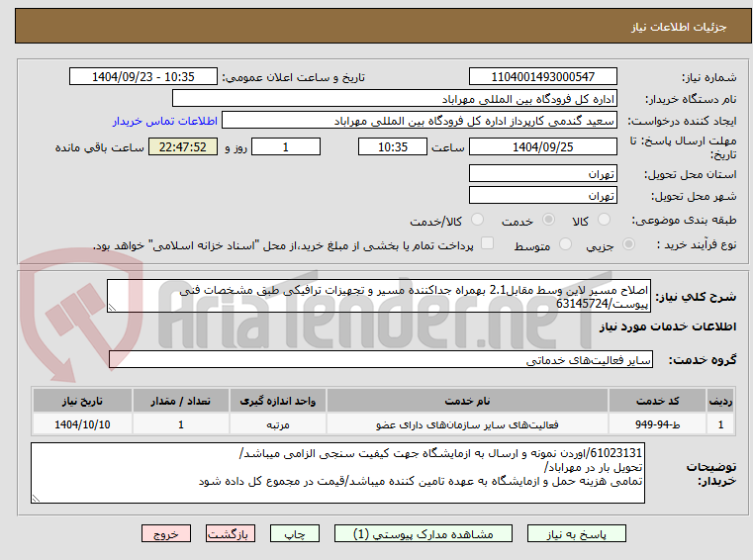Click the تاریخ نیاز column header

pos(82,401)
